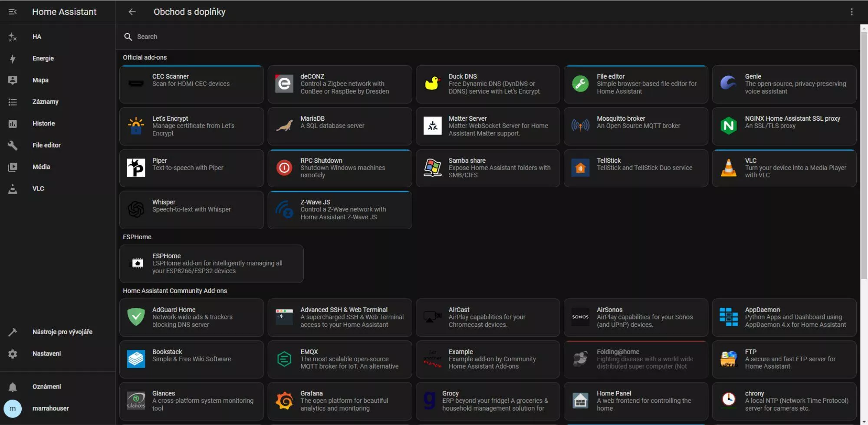Open Mapa in the sidebar

tap(58, 80)
